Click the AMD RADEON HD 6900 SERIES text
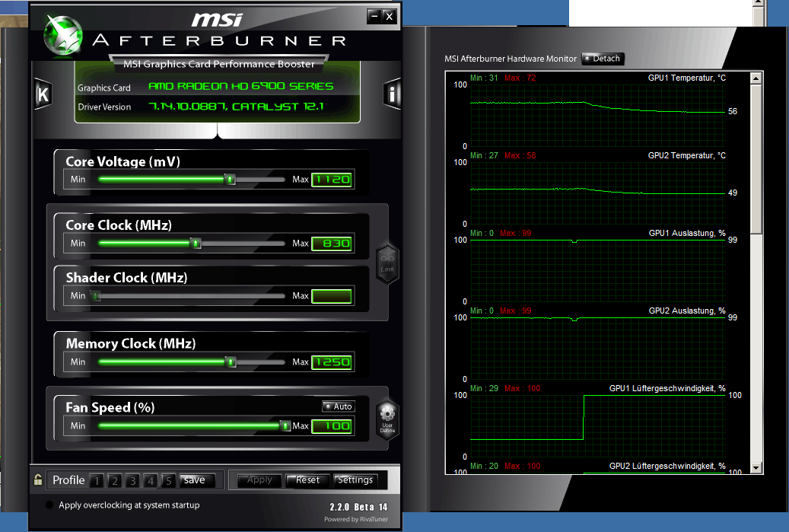789x532 pixels. [240, 86]
